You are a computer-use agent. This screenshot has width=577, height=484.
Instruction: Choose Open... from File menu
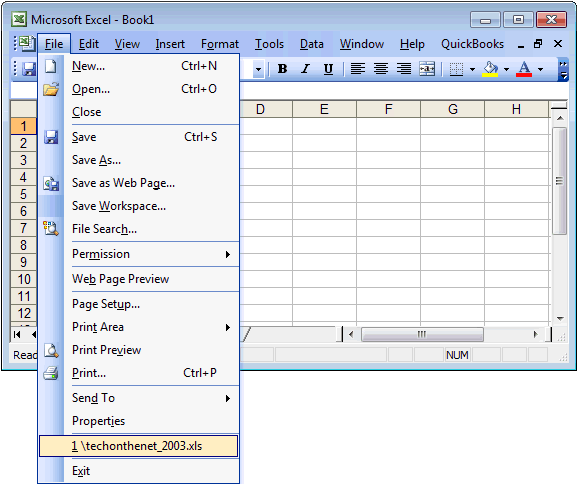[x=139, y=89]
